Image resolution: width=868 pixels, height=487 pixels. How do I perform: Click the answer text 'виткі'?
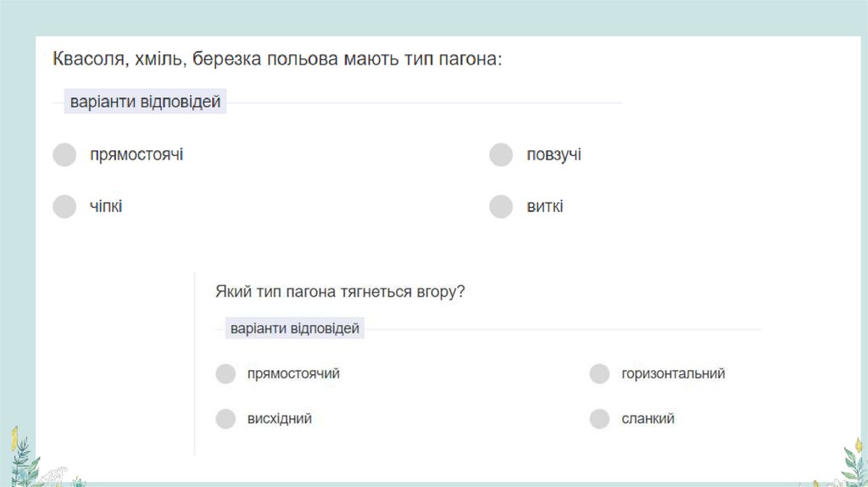pyautogui.click(x=544, y=206)
